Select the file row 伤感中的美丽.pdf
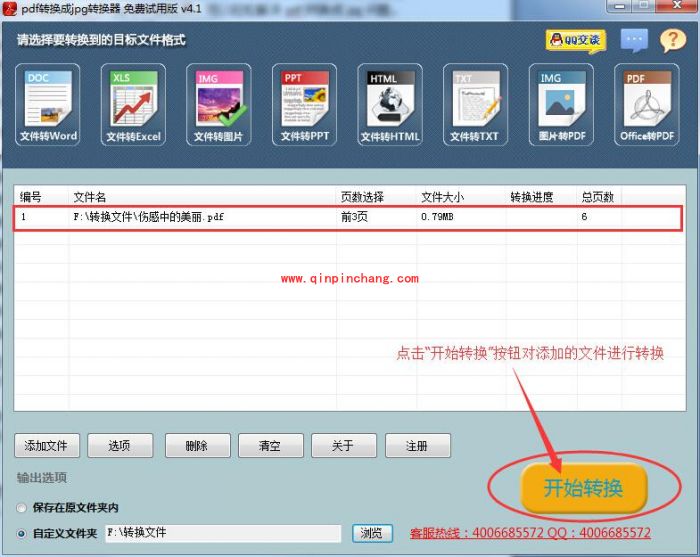Screen dimensions: 700x557 (x=348, y=218)
